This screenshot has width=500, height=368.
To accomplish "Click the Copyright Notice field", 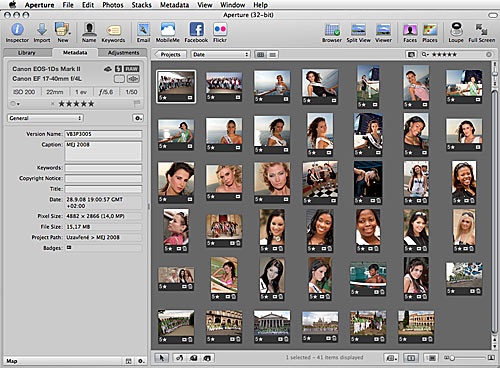I will 103,178.
